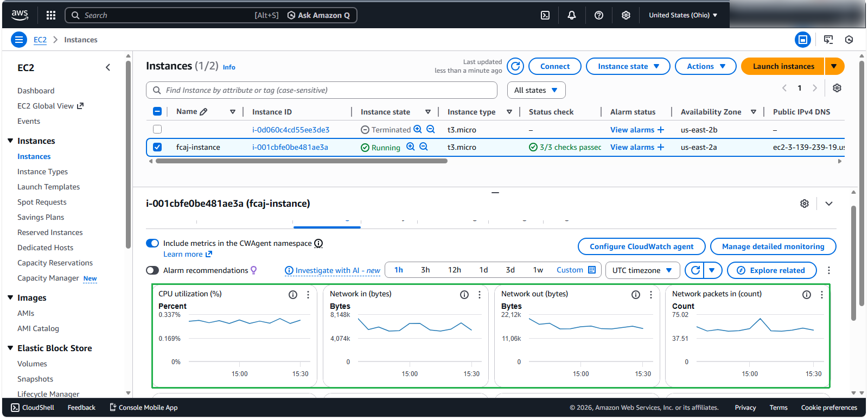
Task: Open the top bar settings gear
Action: [626, 15]
